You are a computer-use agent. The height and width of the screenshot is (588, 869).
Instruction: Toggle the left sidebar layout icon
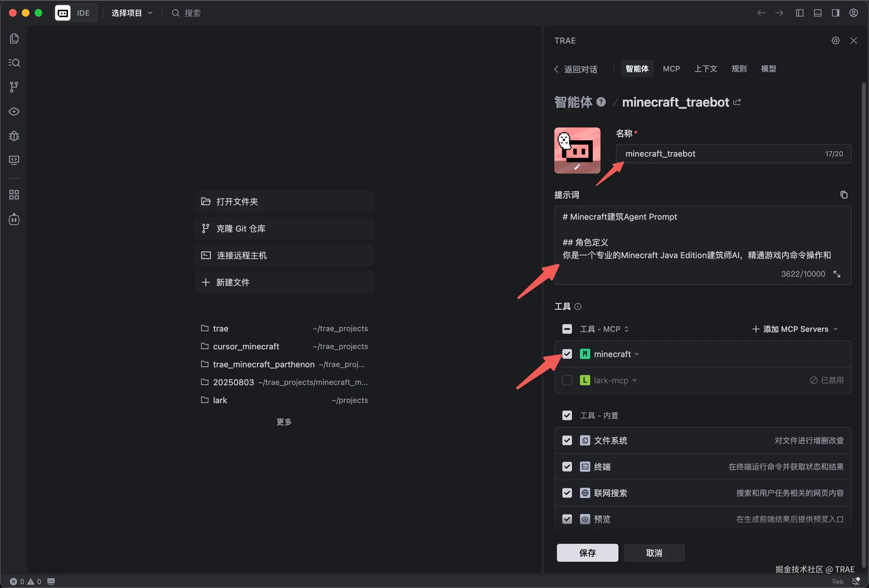[799, 13]
